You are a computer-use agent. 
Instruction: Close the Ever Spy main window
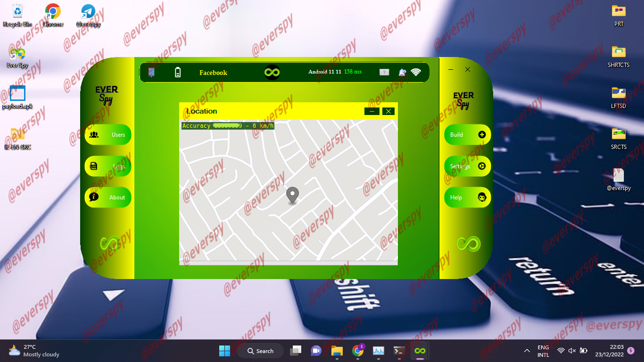(468, 70)
